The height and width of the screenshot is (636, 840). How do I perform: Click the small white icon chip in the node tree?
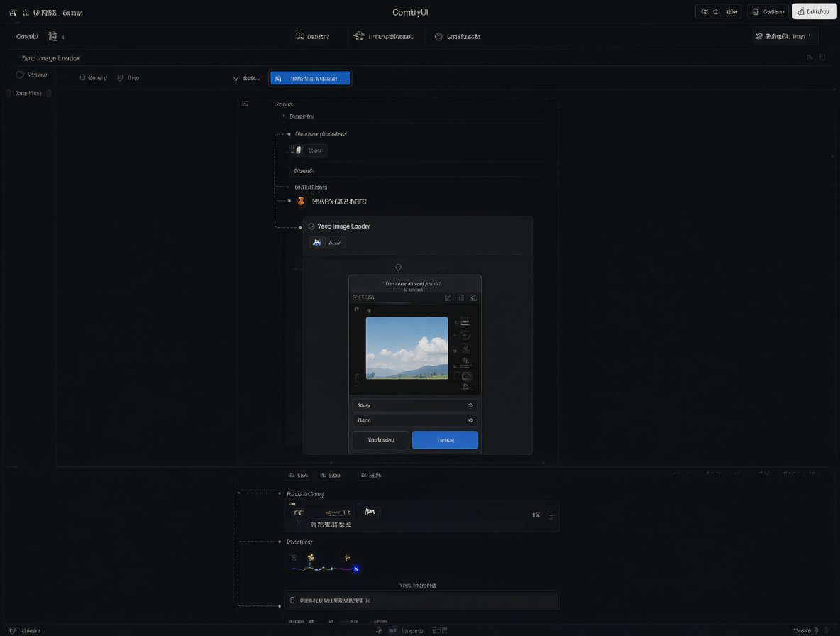pos(299,150)
